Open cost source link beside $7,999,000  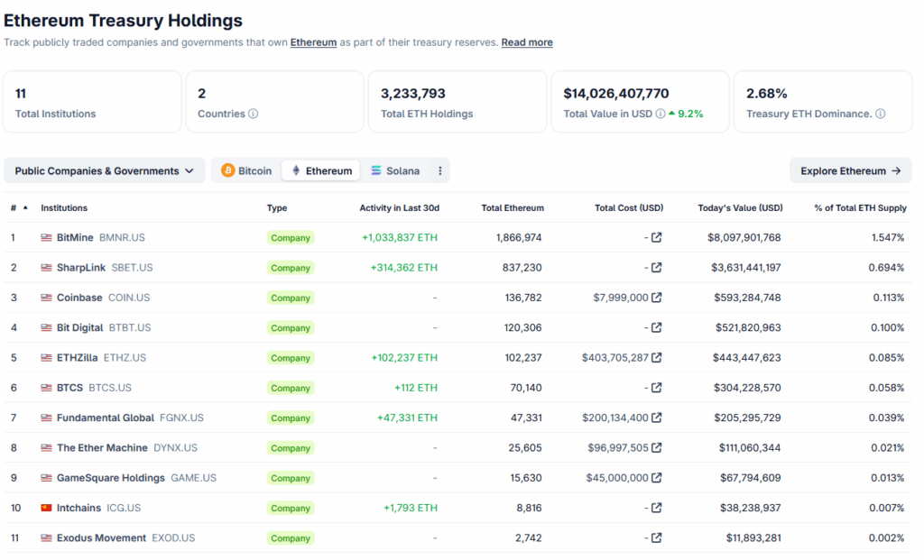point(657,298)
